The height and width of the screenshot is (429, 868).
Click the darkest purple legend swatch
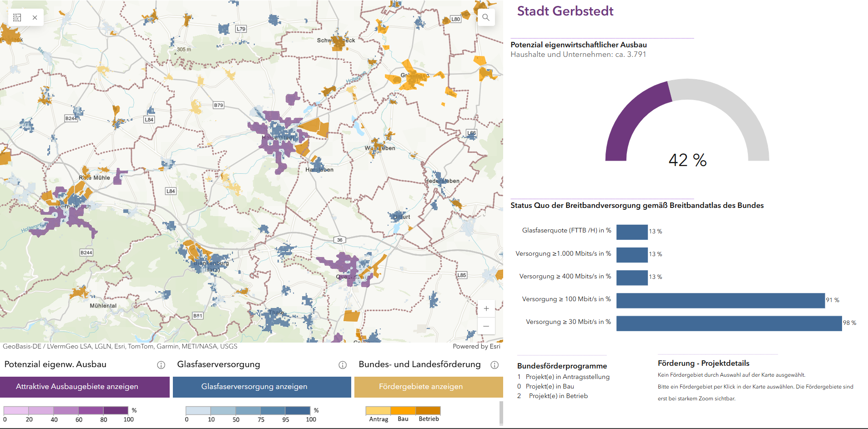[x=116, y=410]
